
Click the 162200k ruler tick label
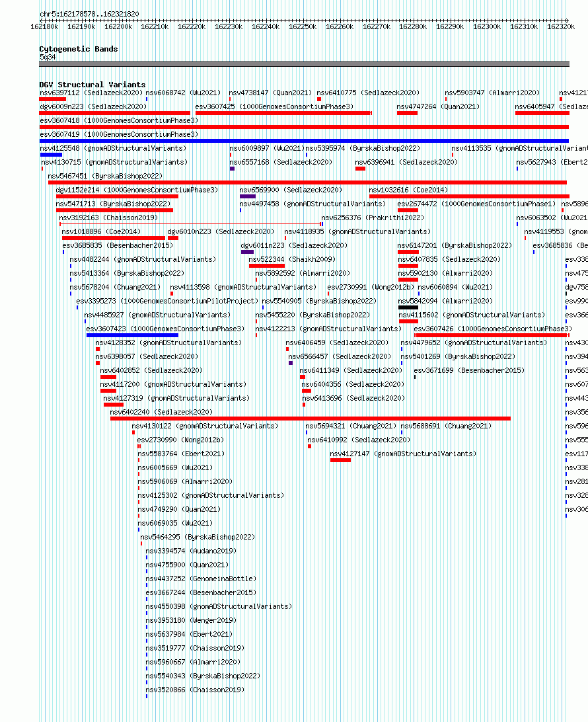(x=118, y=26)
